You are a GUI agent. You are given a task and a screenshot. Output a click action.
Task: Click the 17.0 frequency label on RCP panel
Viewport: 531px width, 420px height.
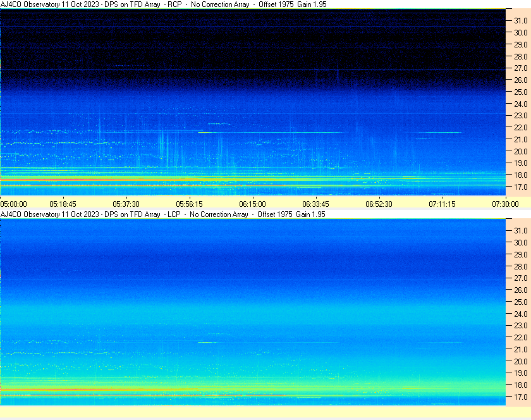pyautogui.click(x=521, y=187)
